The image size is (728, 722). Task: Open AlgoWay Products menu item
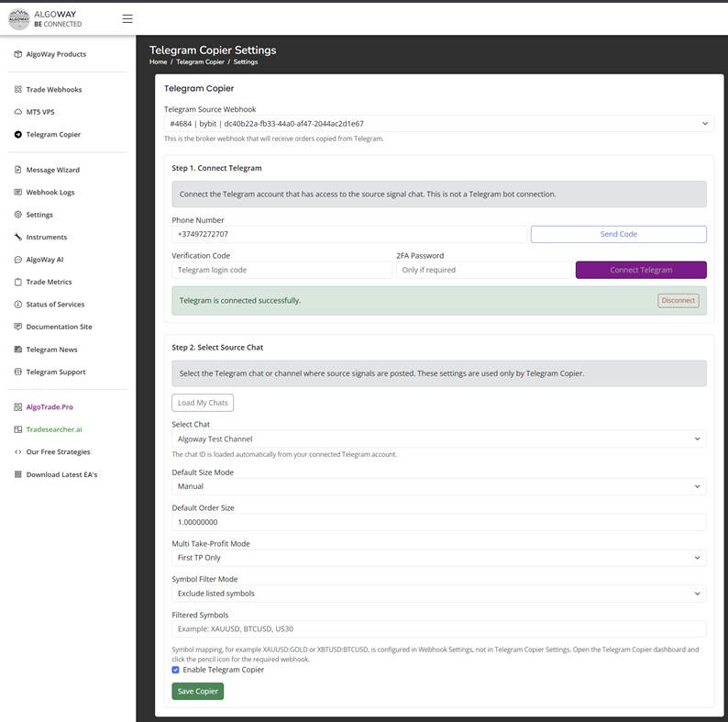point(56,54)
